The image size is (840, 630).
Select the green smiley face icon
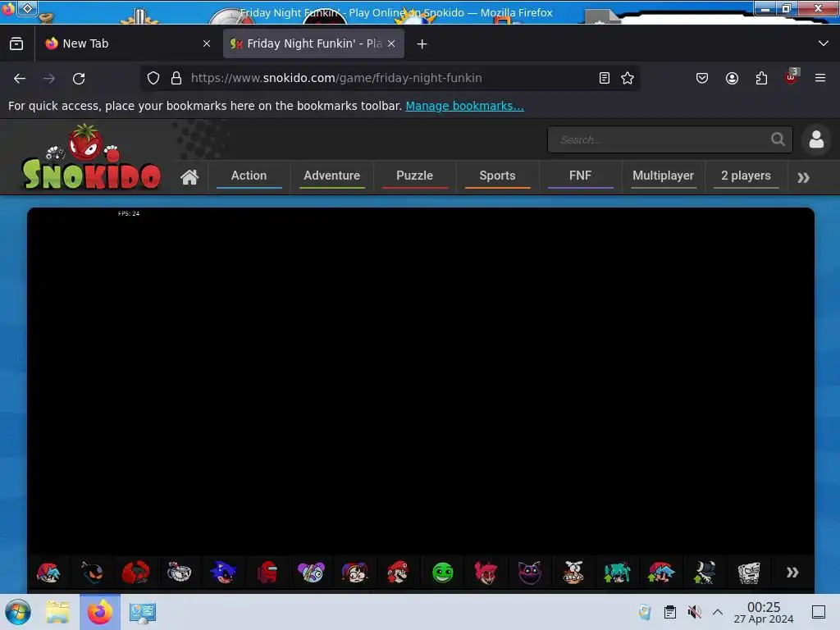pos(442,572)
